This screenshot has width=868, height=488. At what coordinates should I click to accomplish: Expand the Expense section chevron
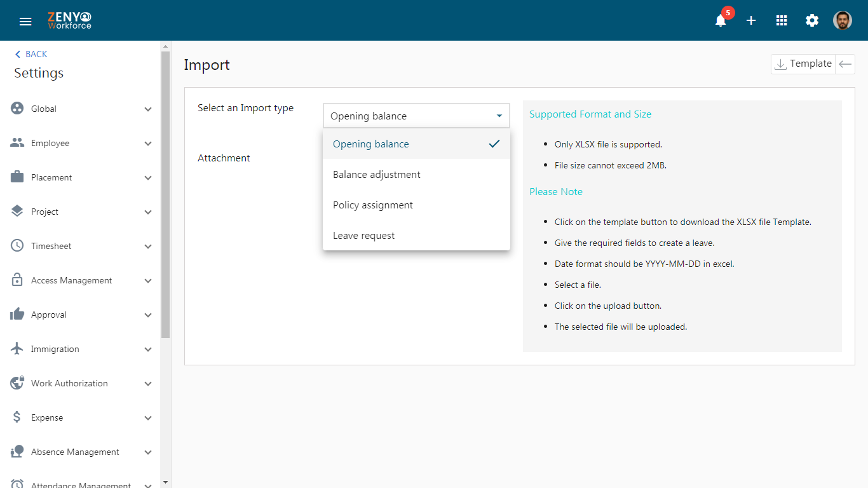coord(148,418)
